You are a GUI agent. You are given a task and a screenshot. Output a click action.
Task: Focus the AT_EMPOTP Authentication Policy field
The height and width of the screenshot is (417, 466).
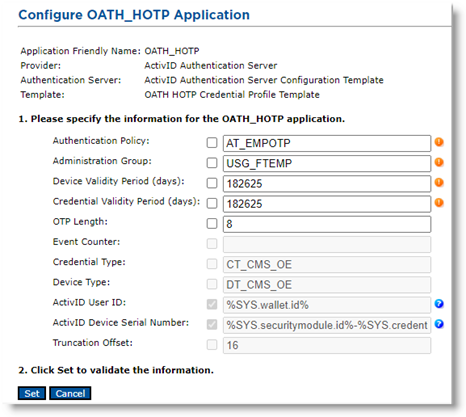pos(327,143)
